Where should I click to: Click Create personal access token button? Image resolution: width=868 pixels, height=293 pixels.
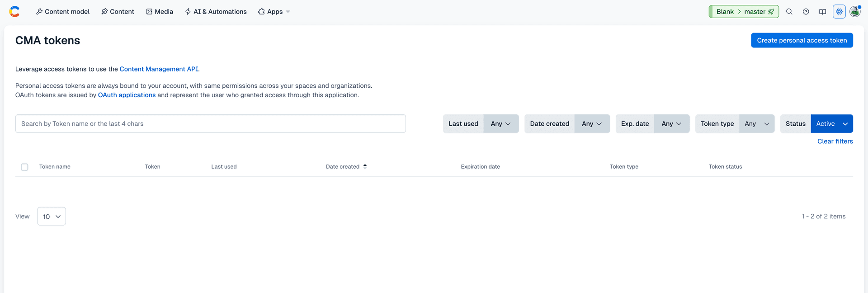[802, 40]
